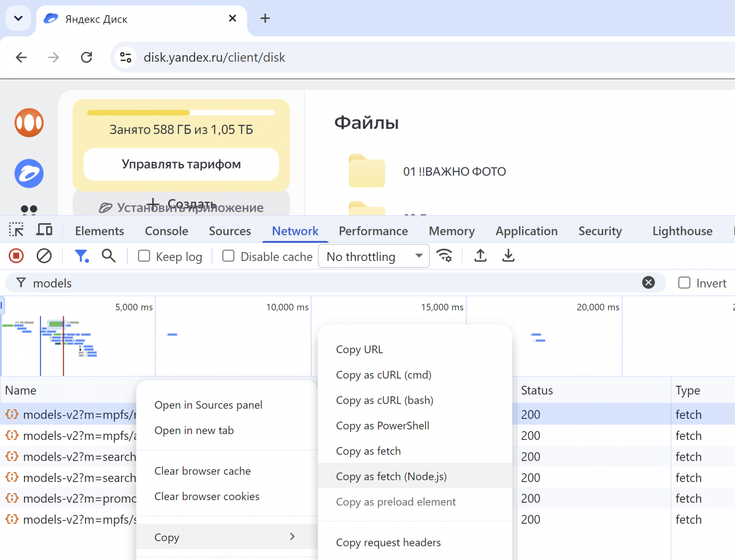Toggle the network filter funnel icon
Viewport: 735px width, 560px height.
tap(82, 256)
